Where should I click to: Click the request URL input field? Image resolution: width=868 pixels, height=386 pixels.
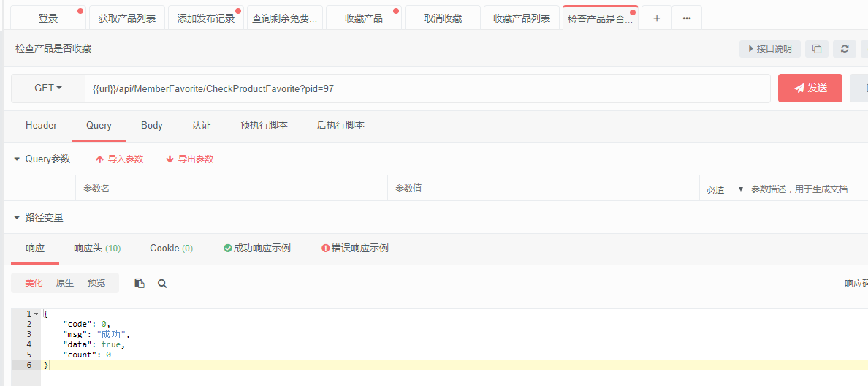point(427,88)
